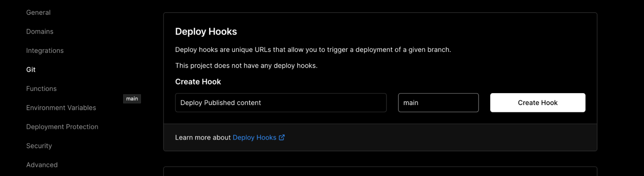Open the General settings section
The height and width of the screenshot is (176, 644).
coord(38,13)
